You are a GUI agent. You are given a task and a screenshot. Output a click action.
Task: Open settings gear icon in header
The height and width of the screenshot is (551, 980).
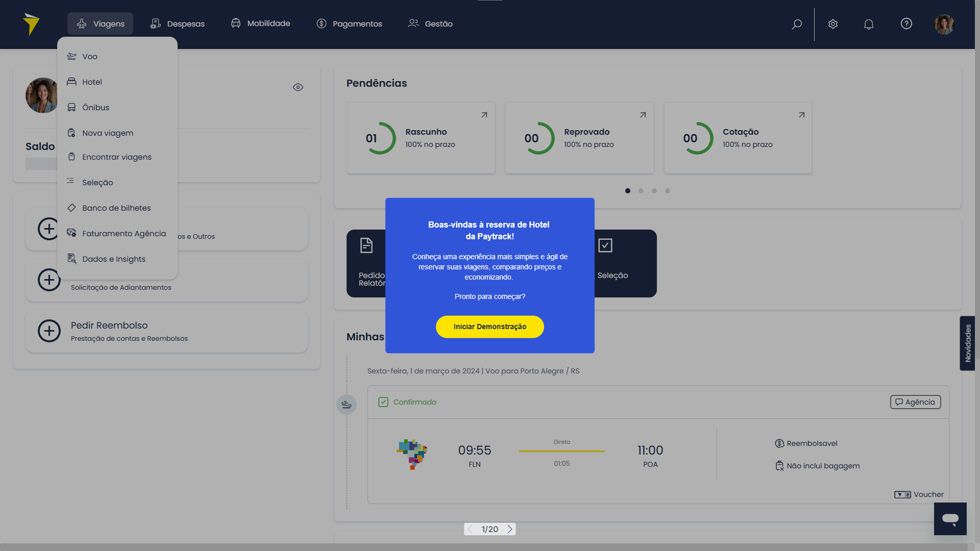point(833,24)
